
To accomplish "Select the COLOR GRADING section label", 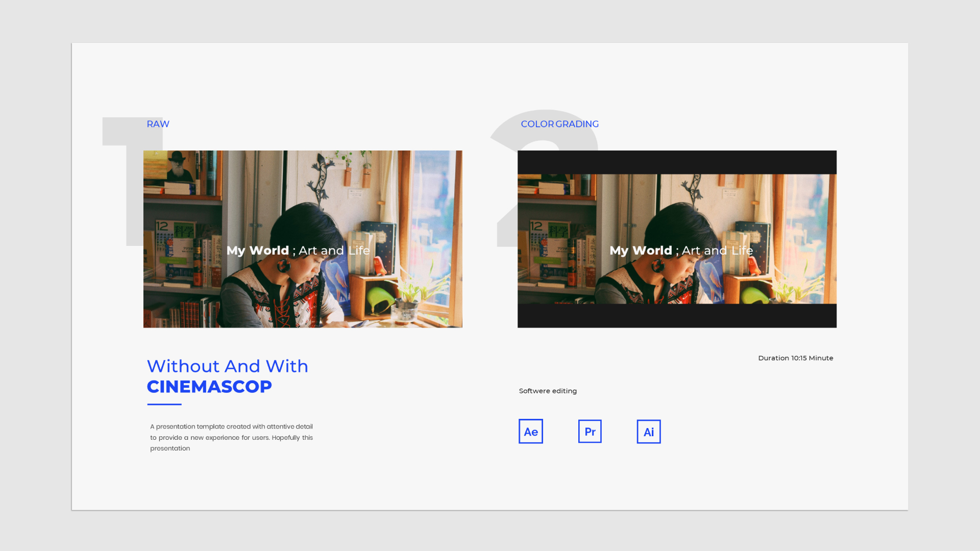I will point(559,123).
